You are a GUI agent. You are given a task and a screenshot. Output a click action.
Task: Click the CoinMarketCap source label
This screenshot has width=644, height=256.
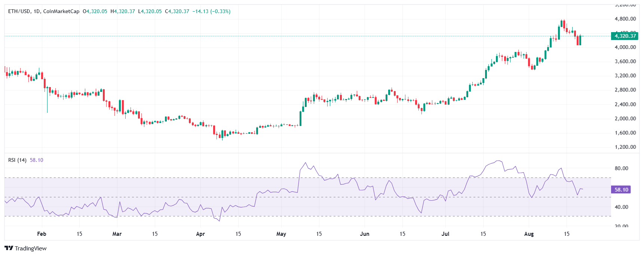61,12
